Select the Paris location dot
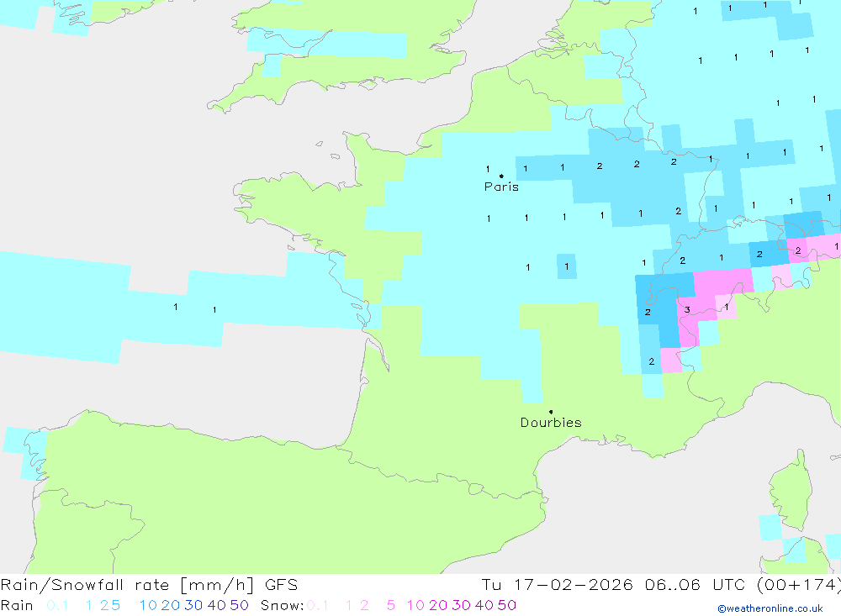This screenshot has height=616, width=841. pos(501,176)
